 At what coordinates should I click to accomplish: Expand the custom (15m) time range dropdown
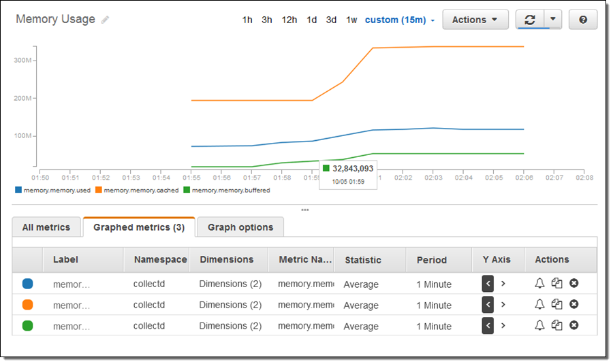click(x=400, y=20)
